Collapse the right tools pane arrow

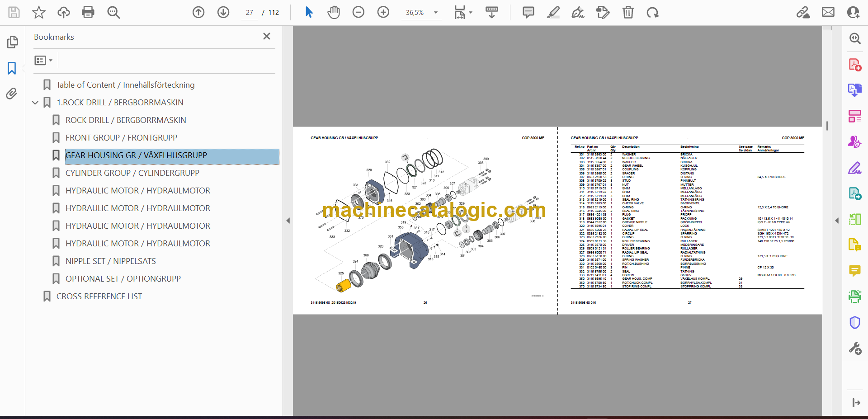coord(837,221)
